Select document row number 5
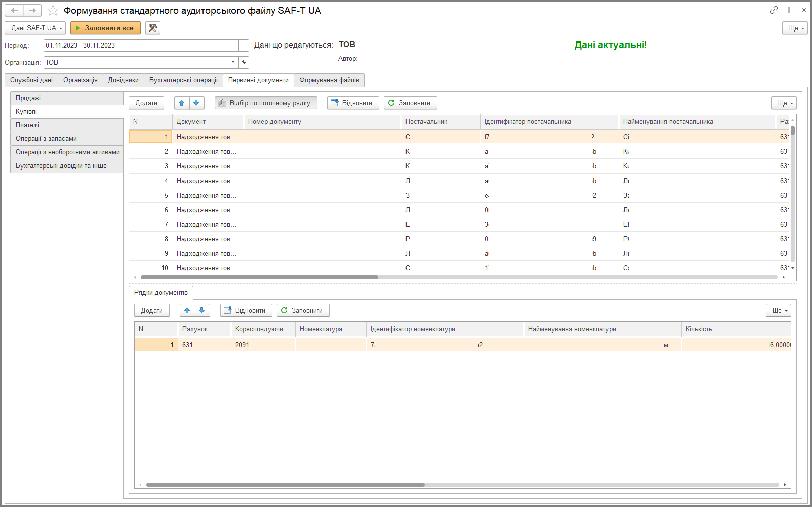Screen dimensions: 812x507 (460, 196)
